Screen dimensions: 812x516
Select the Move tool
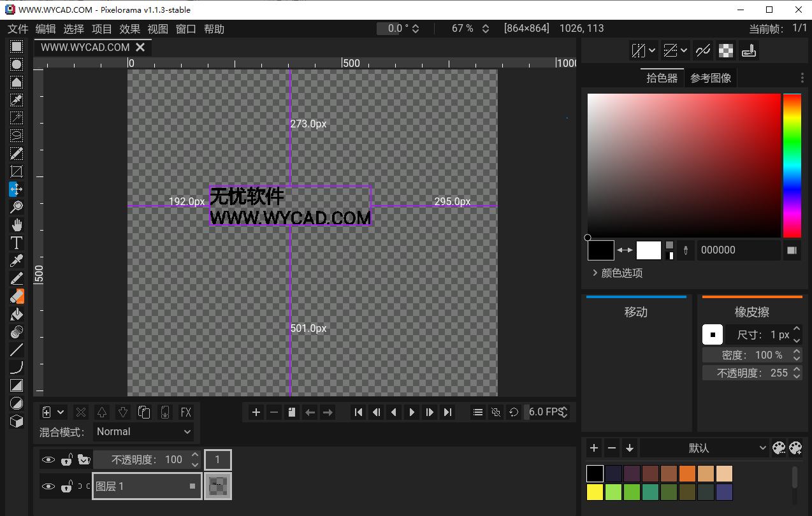16,189
